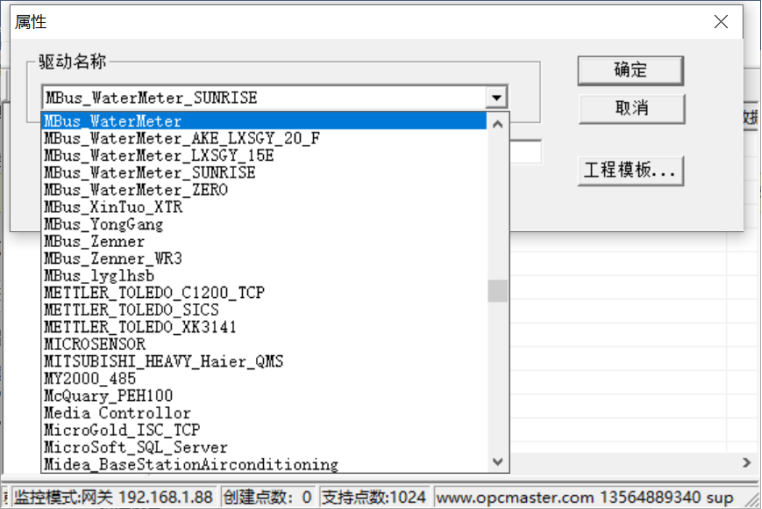Choose MBus_XinTuo_XTR driver
This screenshot has width=762, height=509.
pos(264,207)
